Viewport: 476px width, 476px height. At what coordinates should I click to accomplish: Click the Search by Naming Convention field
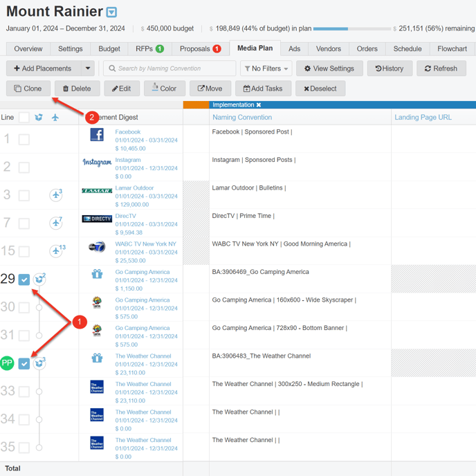(x=170, y=68)
